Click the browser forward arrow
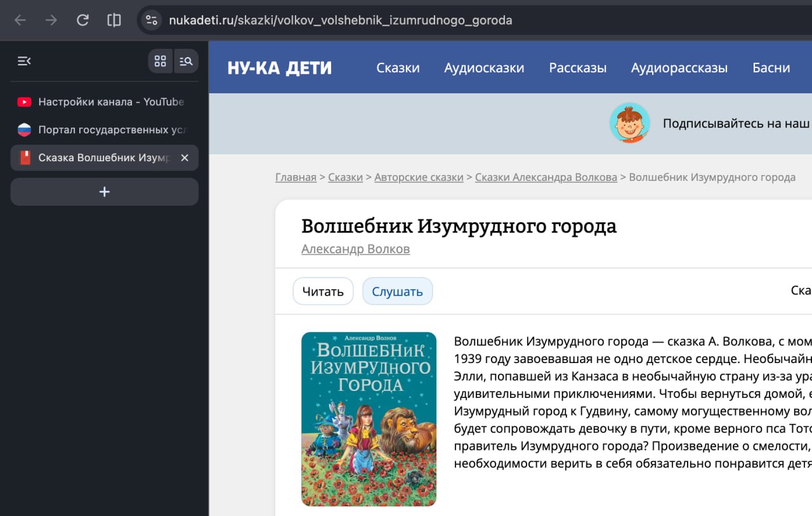This screenshot has width=812, height=516. tap(51, 20)
